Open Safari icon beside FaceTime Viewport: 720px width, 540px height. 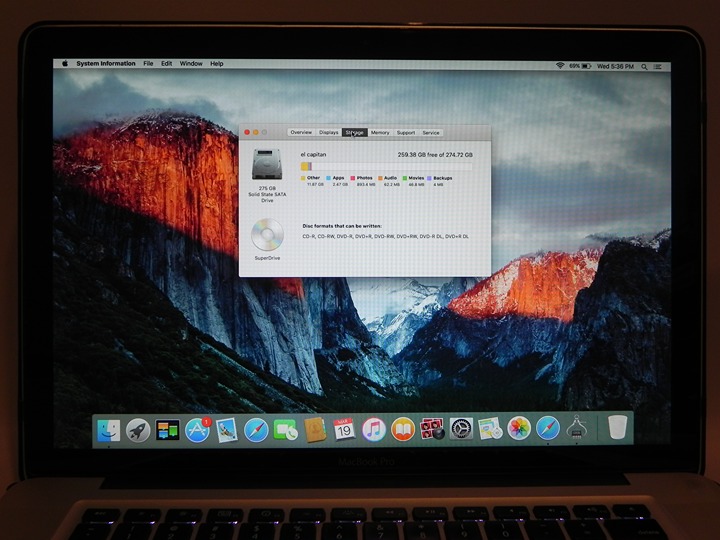256,430
